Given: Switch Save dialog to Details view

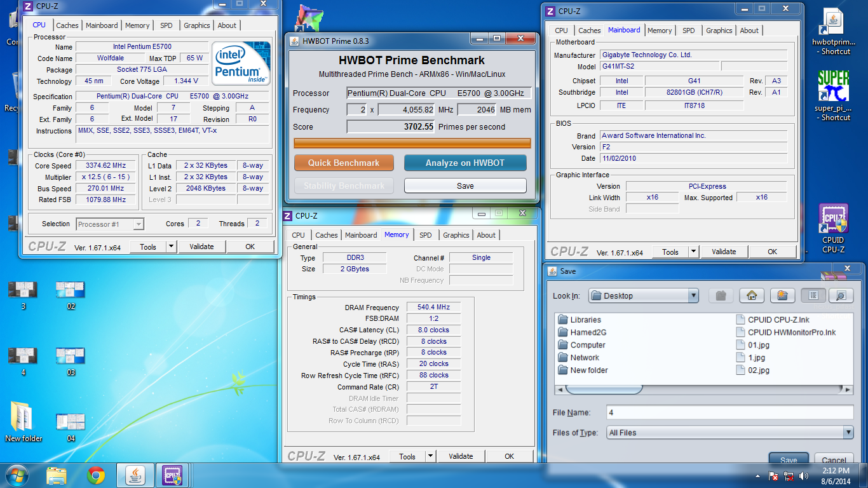Looking at the screenshot, I should coord(841,295).
